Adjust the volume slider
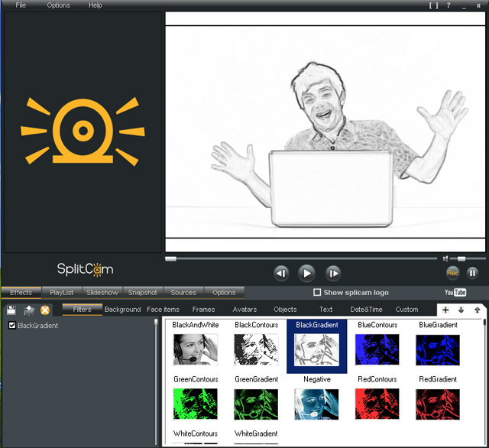 click(x=461, y=258)
